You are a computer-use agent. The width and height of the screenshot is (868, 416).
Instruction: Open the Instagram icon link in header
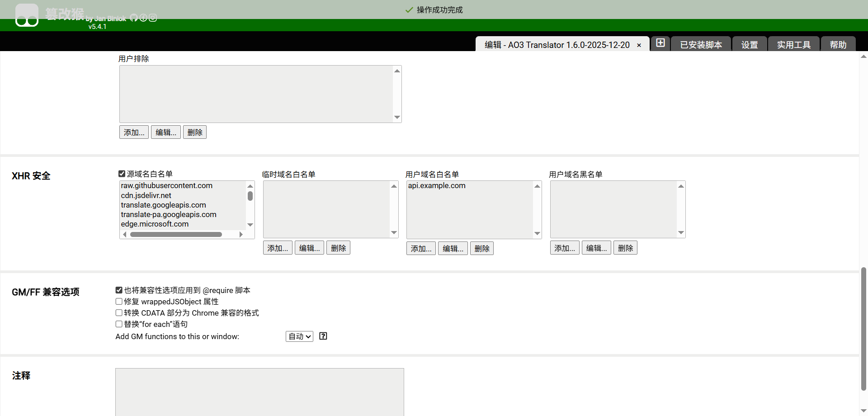pos(153,18)
